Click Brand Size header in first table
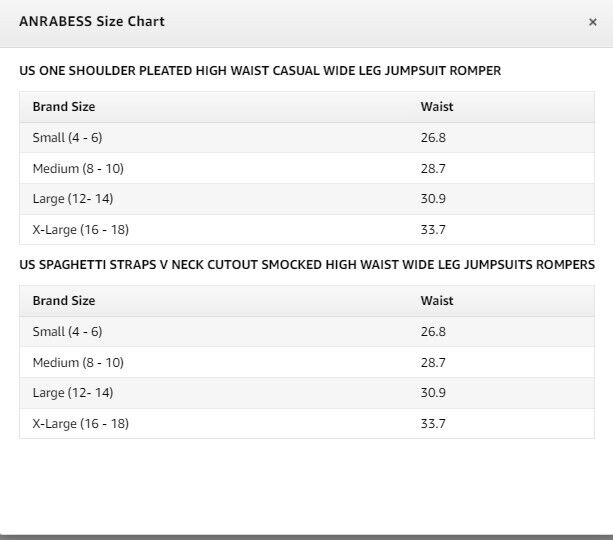 (64, 107)
